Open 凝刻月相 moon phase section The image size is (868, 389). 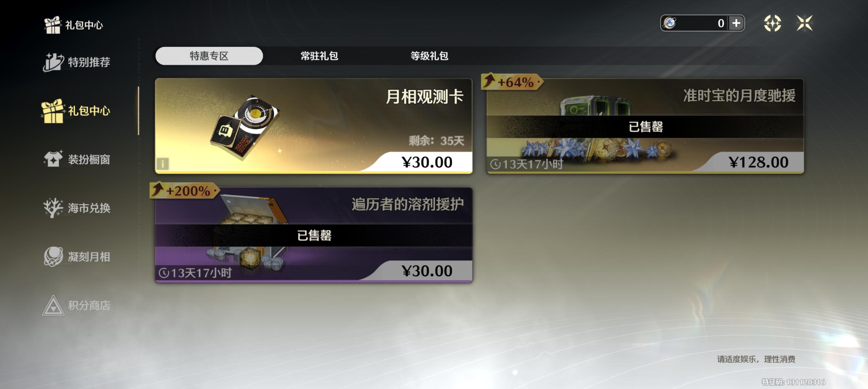pos(77,256)
